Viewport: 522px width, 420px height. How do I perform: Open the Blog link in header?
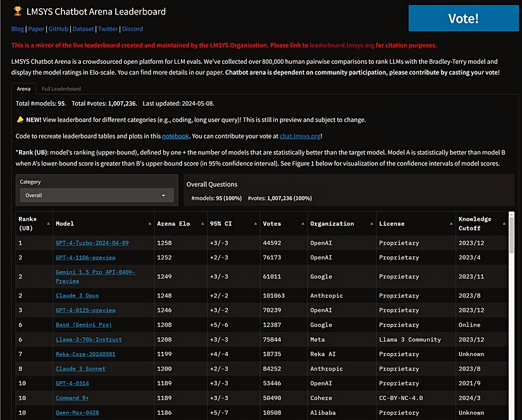(x=18, y=29)
